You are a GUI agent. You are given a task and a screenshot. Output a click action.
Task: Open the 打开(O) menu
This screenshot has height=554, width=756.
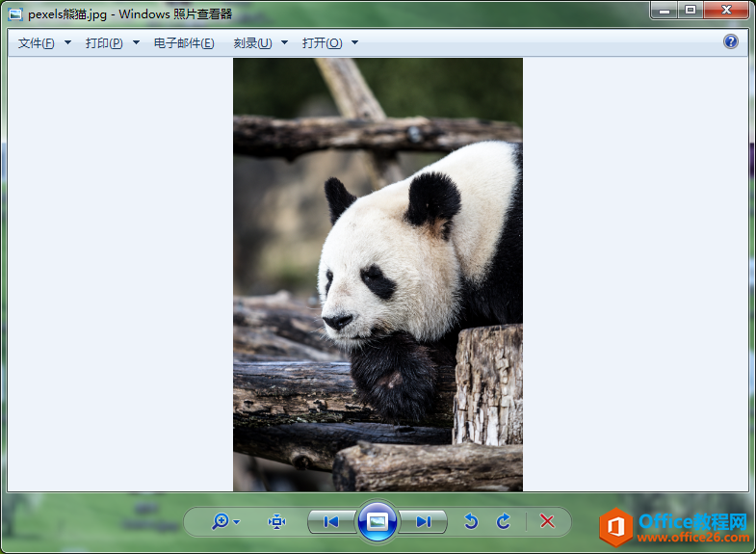[322, 43]
